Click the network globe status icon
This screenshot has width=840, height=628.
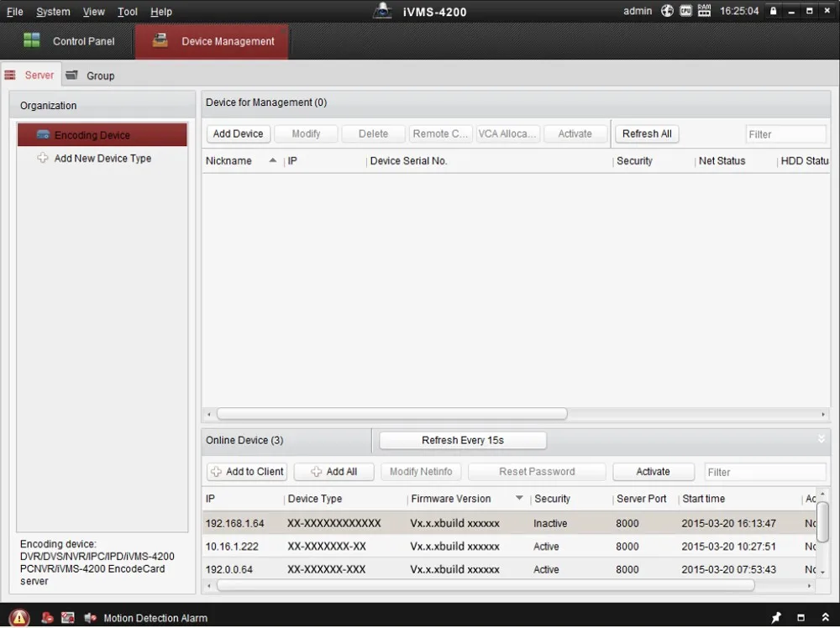(x=668, y=11)
